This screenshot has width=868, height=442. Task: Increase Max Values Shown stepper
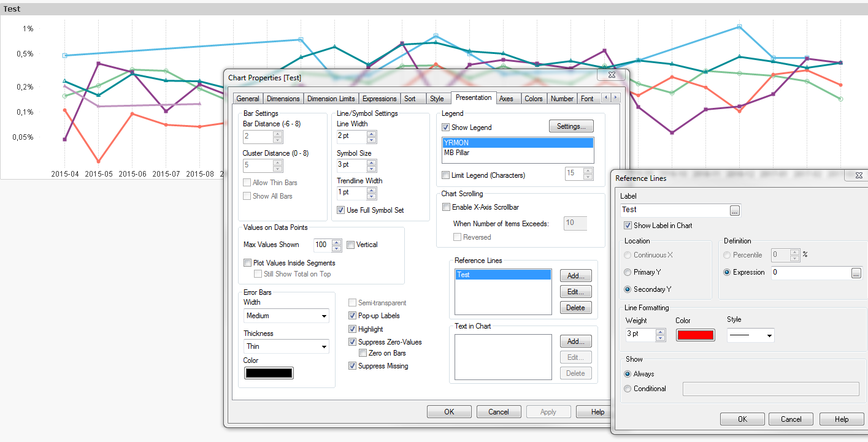click(x=336, y=242)
